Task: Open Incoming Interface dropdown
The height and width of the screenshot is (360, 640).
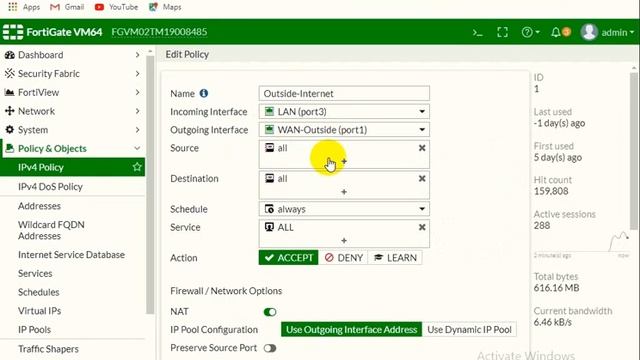Action: coord(344,111)
